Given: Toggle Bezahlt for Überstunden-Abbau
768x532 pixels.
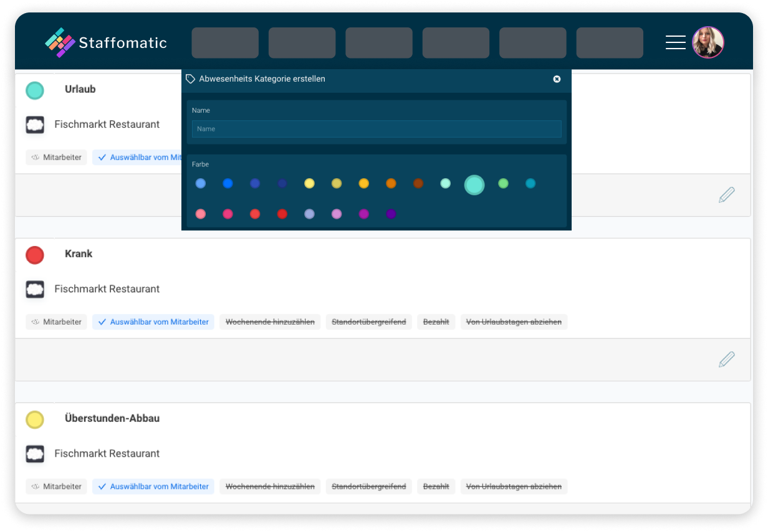Looking at the screenshot, I should point(436,487).
